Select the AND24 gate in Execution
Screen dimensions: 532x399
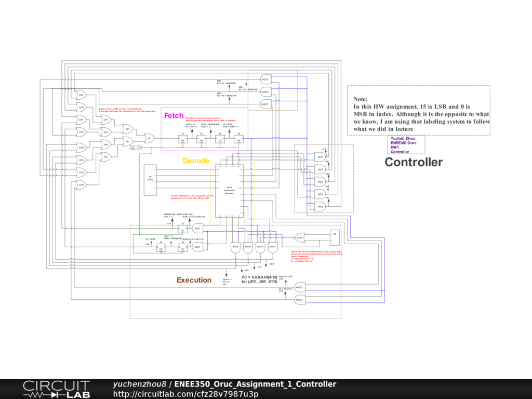[299, 300]
